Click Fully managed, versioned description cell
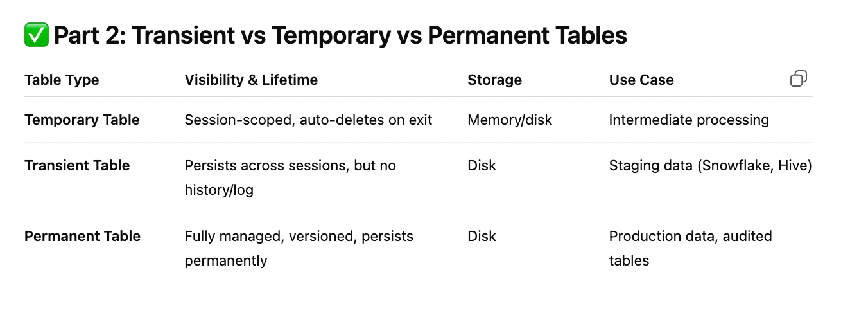 pyautogui.click(x=299, y=248)
